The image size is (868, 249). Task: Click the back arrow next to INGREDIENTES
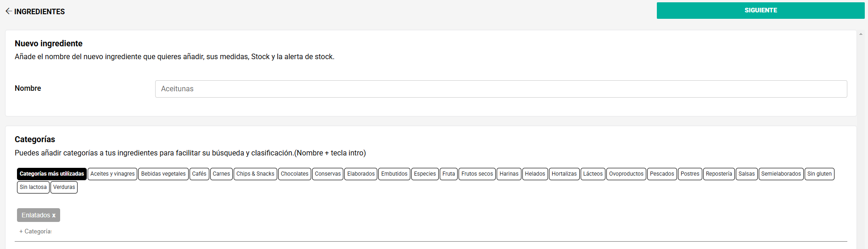[x=8, y=11]
